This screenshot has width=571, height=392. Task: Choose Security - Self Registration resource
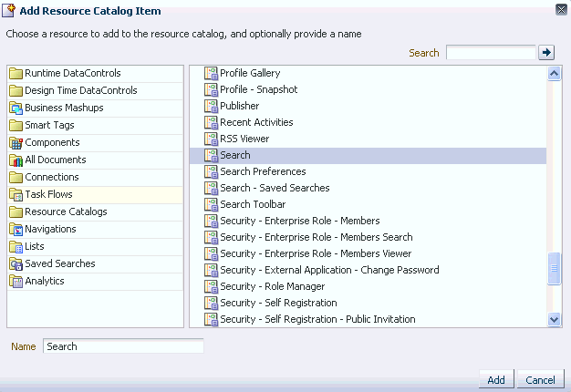tap(368, 303)
